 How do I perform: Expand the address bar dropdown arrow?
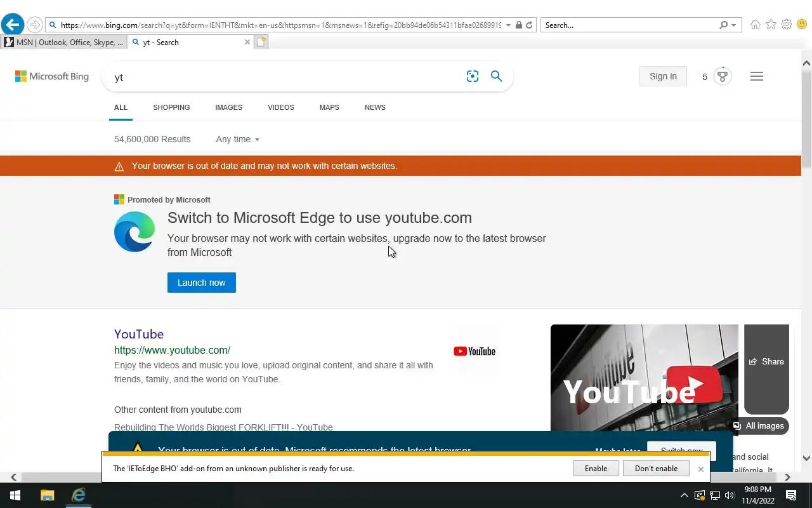tap(508, 25)
